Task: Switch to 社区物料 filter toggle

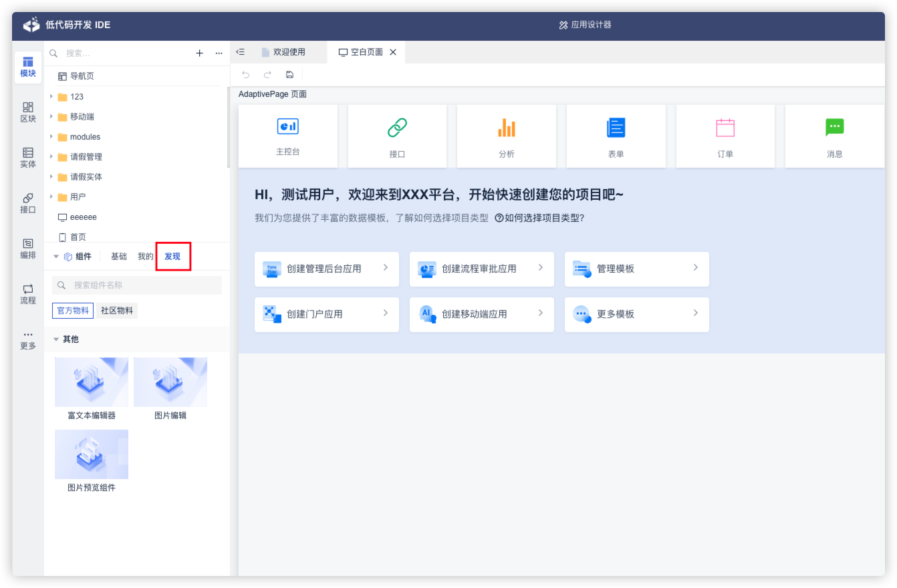Action: coord(117,311)
